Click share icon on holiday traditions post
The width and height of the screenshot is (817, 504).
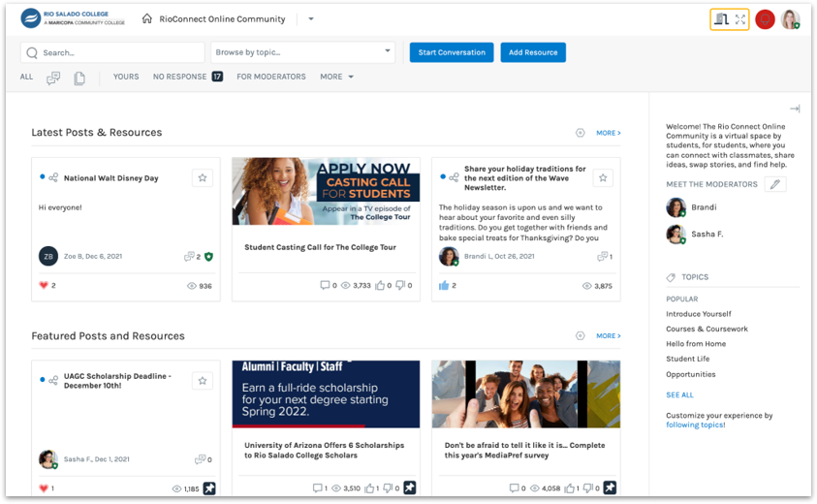coord(454,177)
